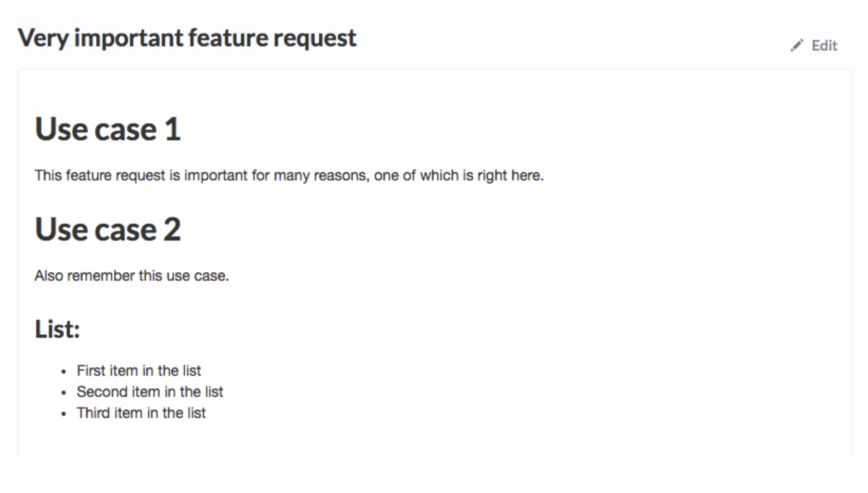Select 'First item in the list'
The image size is (868, 493).
pyautogui.click(x=139, y=370)
